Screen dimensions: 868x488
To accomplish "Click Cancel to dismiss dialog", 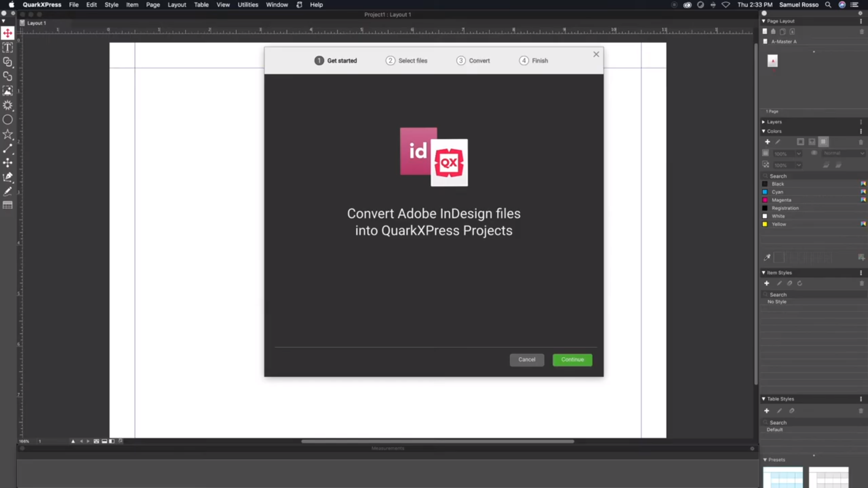I will point(527,359).
